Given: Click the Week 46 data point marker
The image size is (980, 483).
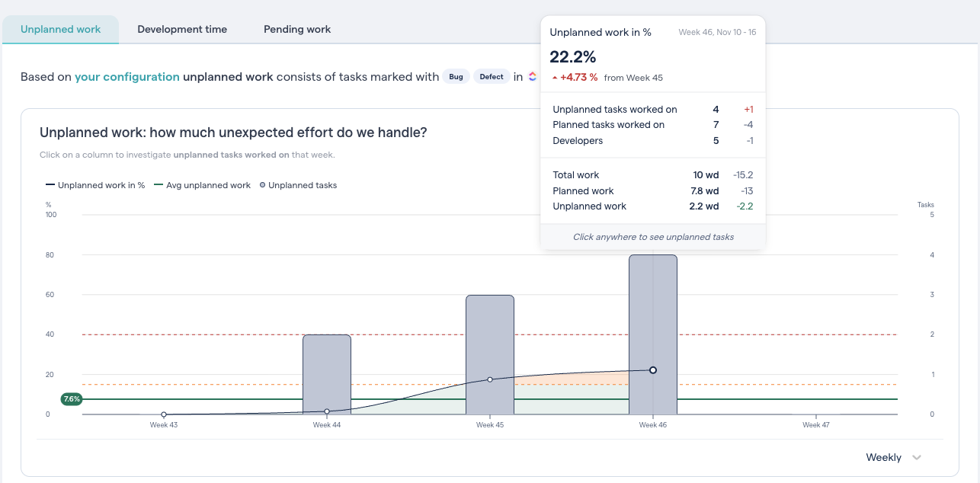Looking at the screenshot, I should coord(653,369).
